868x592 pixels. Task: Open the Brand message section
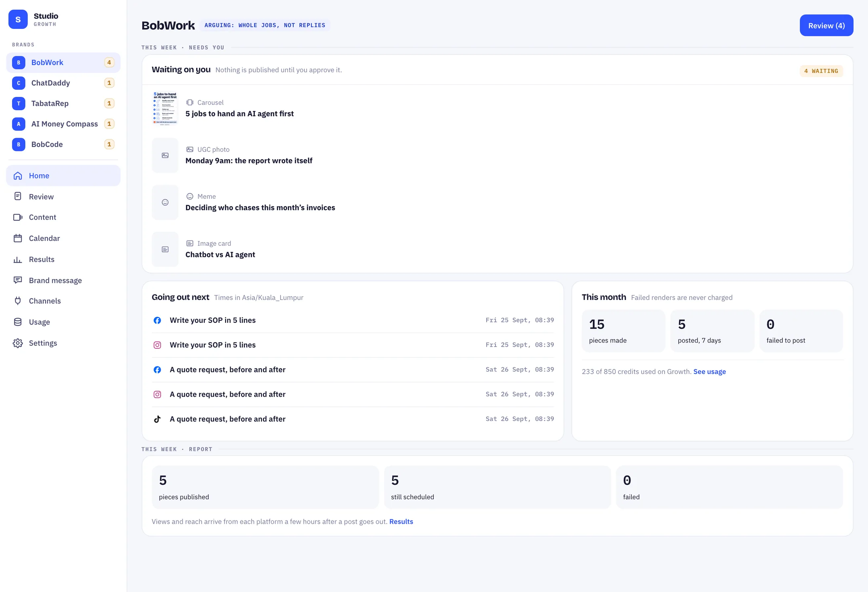coord(63,280)
